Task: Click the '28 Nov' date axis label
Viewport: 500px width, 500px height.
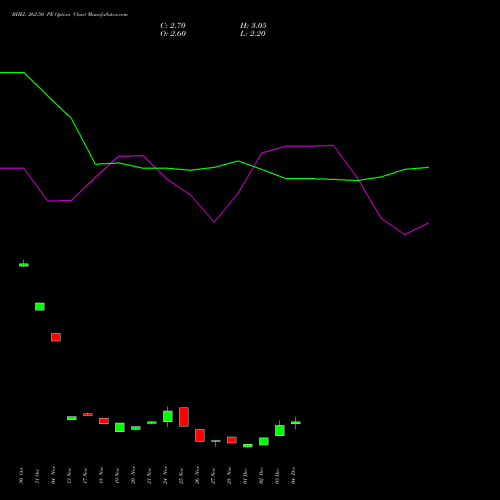Action: coord(229,475)
